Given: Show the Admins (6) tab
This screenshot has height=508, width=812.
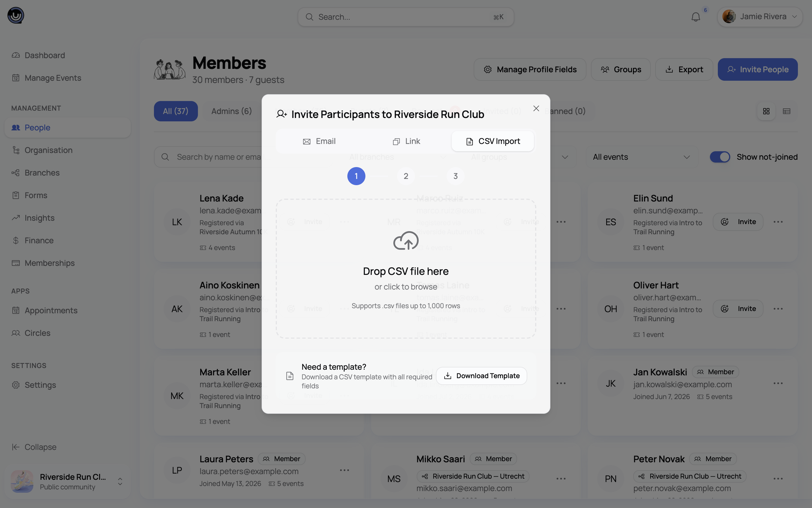Looking at the screenshot, I should pyautogui.click(x=231, y=111).
